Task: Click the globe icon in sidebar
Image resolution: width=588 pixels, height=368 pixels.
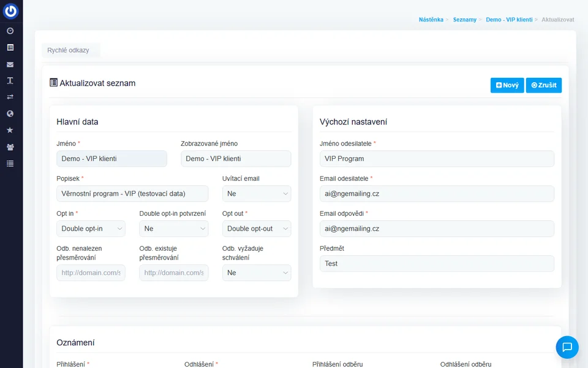Action: 10,113
